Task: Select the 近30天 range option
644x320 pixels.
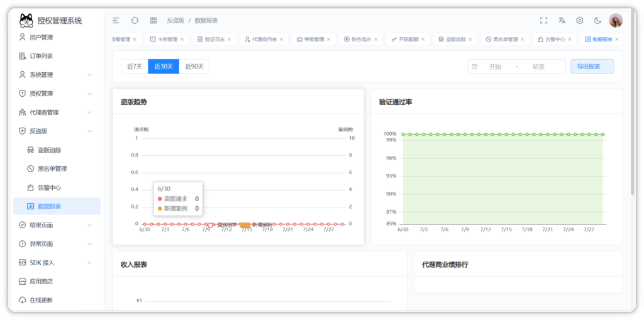Action: coord(164,67)
